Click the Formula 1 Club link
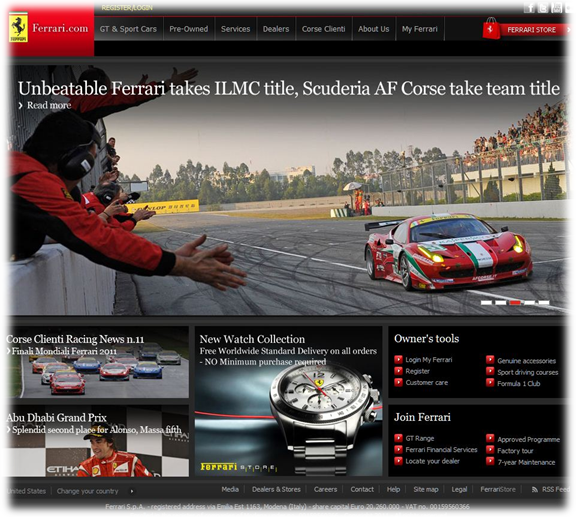This screenshot has width=576, height=517. [x=518, y=384]
